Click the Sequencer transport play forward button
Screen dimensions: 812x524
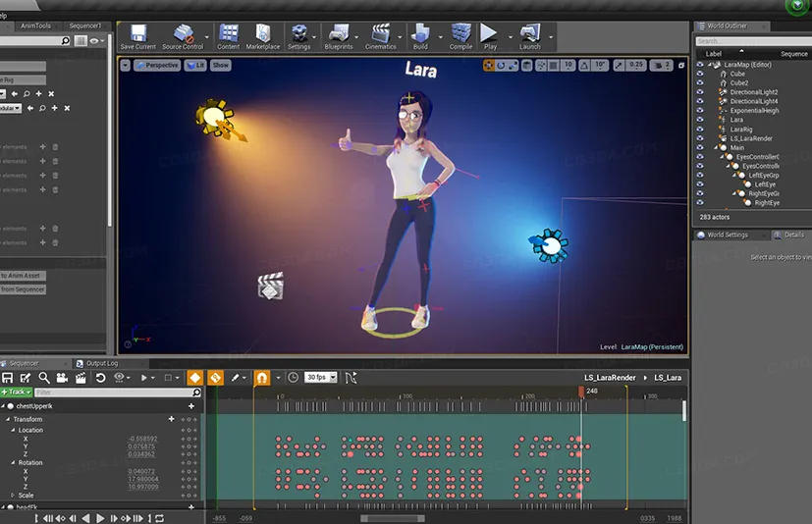[100, 518]
